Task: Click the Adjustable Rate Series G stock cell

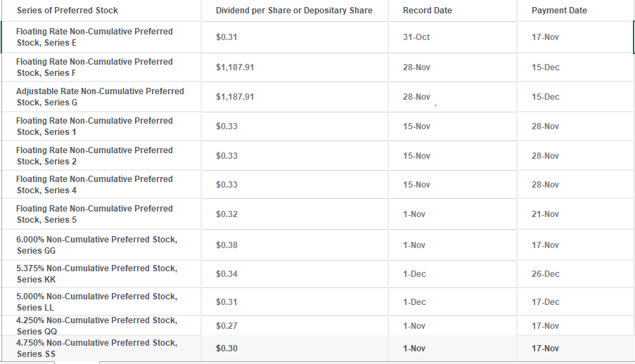Action: 100,97
